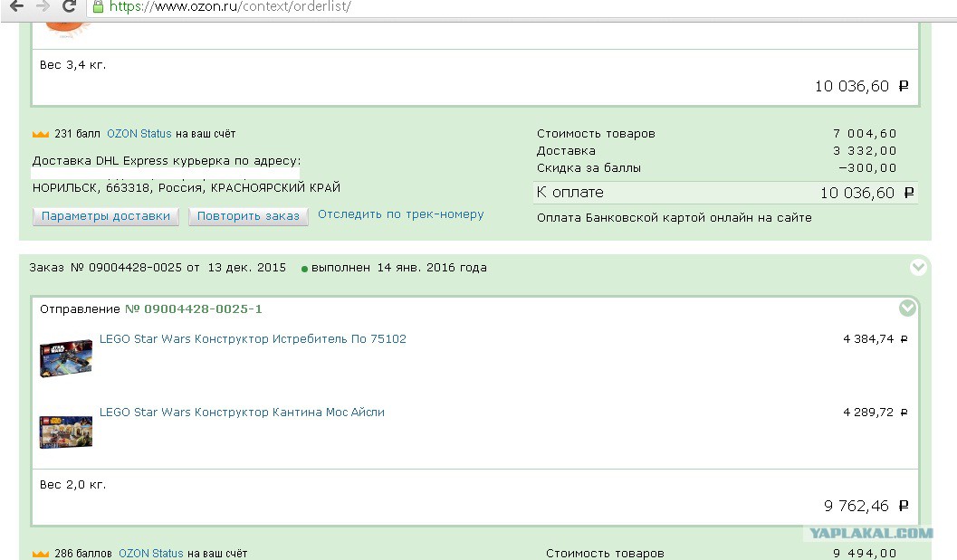Select the price 4 384,74
The height and width of the screenshot is (560, 957).
[x=876, y=339]
